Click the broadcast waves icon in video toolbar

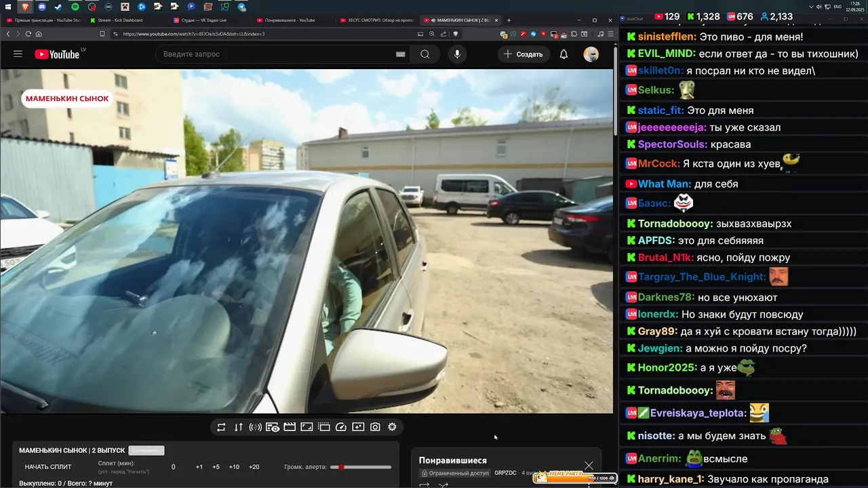click(x=256, y=427)
